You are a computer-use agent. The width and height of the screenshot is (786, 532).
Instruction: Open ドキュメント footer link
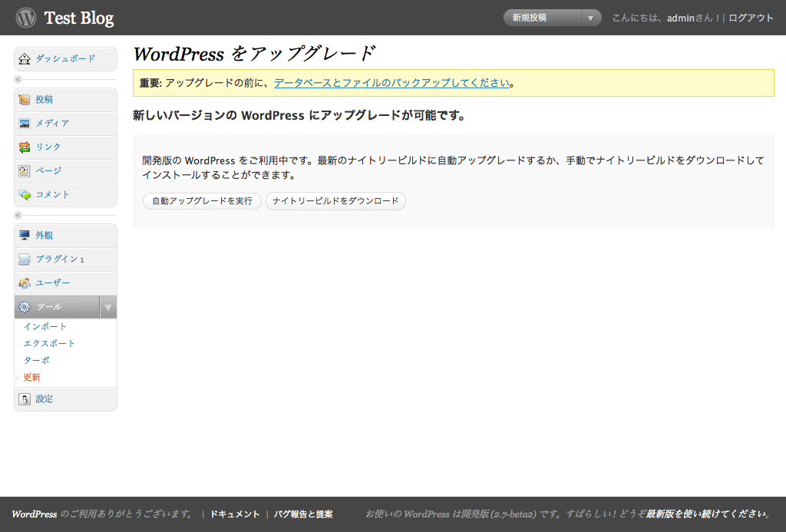235,514
